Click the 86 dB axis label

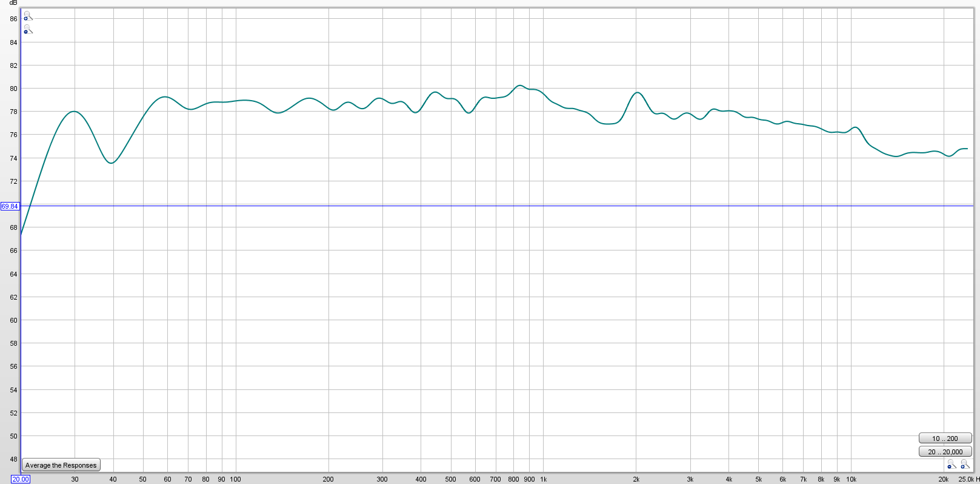pos(13,19)
